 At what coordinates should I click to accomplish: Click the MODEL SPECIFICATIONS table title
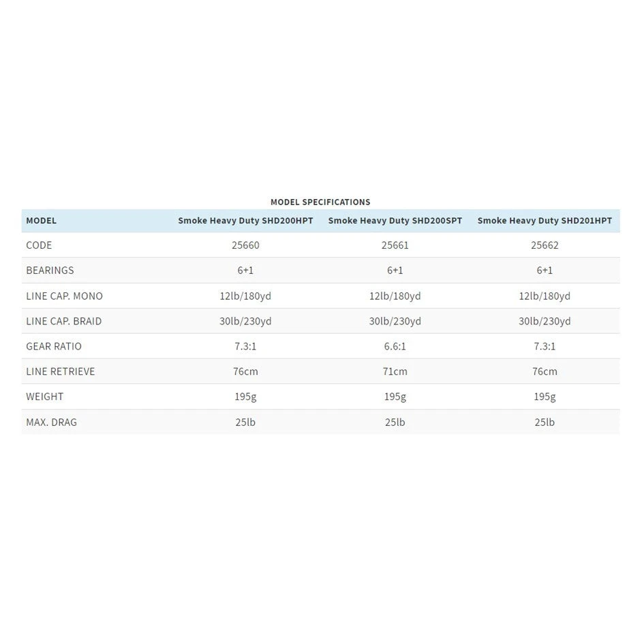[x=320, y=202]
